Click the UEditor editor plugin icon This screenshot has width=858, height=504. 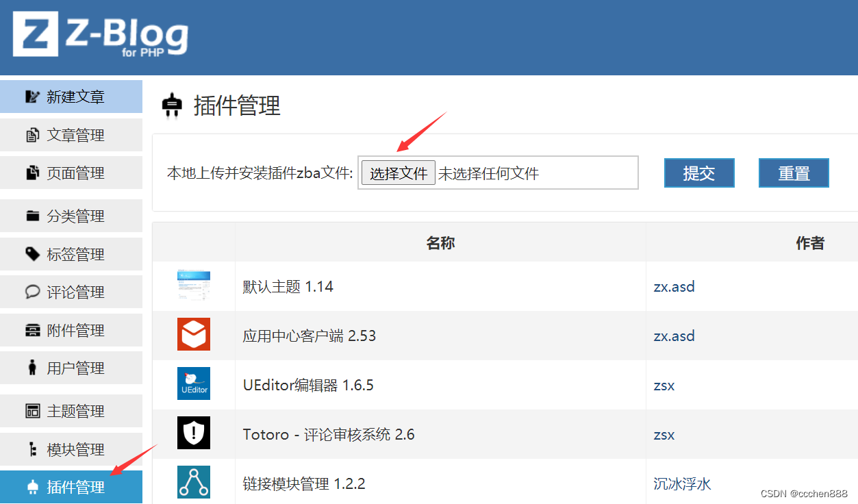(x=194, y=384)
